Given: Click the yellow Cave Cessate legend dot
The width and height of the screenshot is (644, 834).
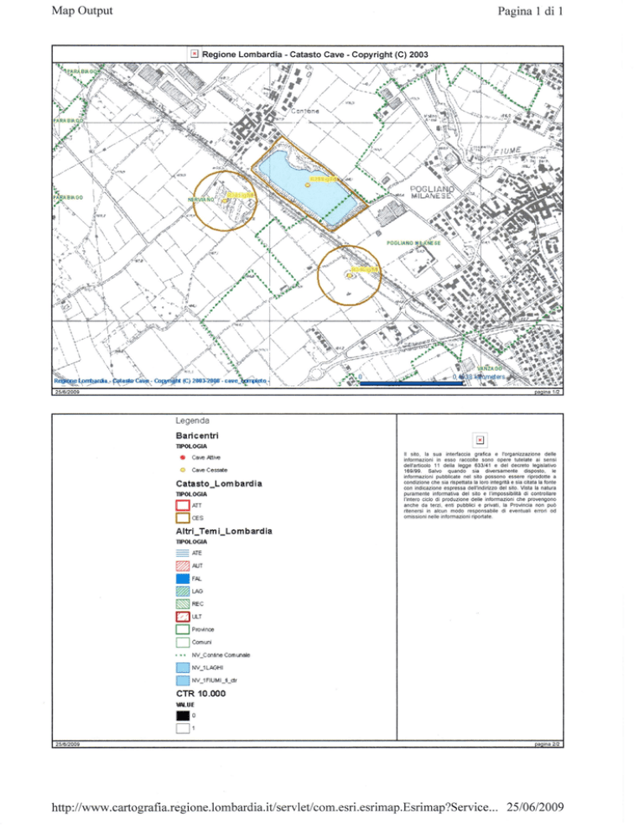Looking at the screenshot, I should (183, 472).
